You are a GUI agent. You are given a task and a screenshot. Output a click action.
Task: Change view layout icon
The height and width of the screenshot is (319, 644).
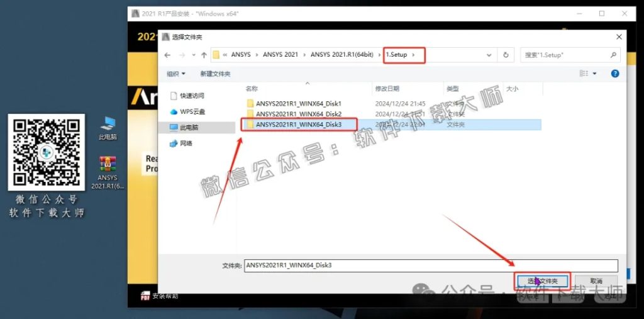(x=583, y=74)
